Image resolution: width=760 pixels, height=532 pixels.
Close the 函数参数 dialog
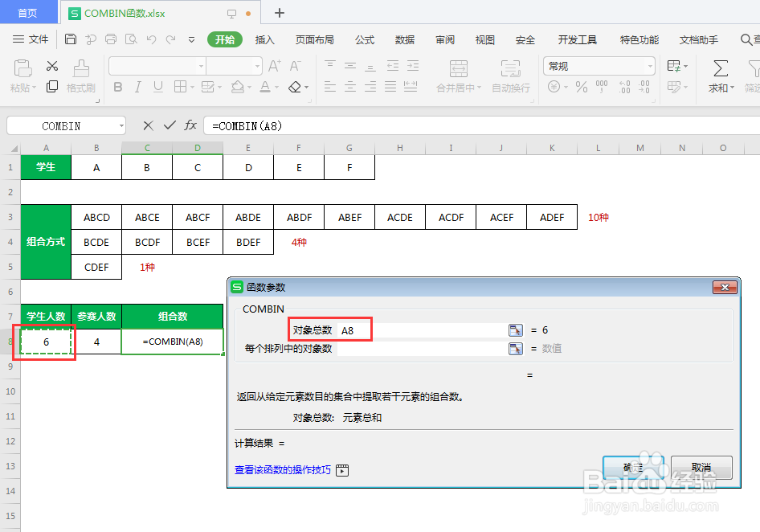click(725, 287)
